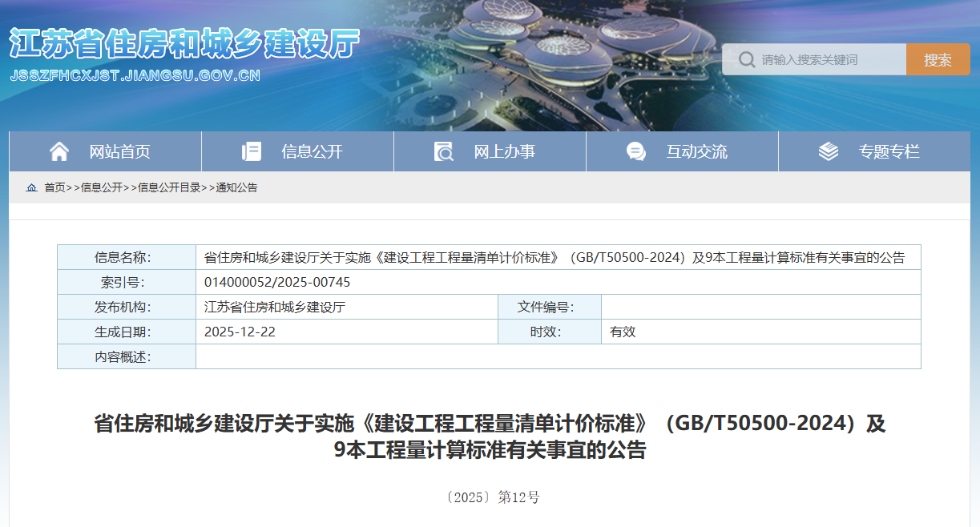
Task: Click the magnifier icon beside 网上办事
Action: point(445,150)
